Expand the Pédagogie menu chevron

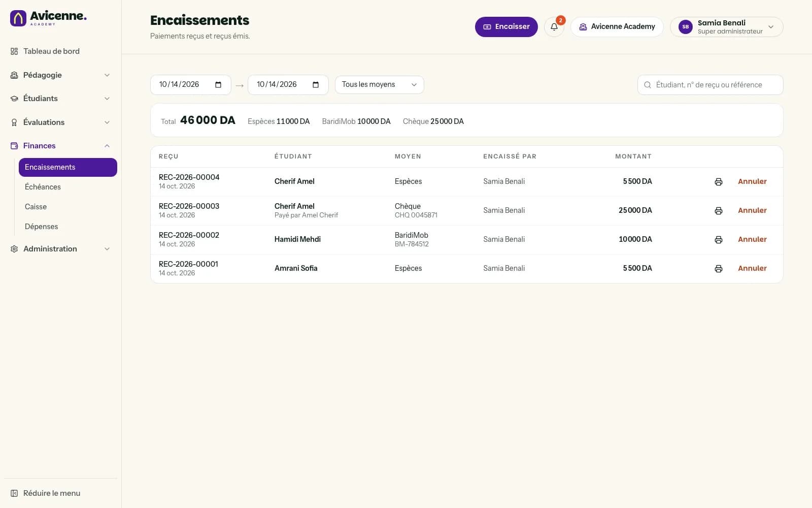[x=107, y=75]
